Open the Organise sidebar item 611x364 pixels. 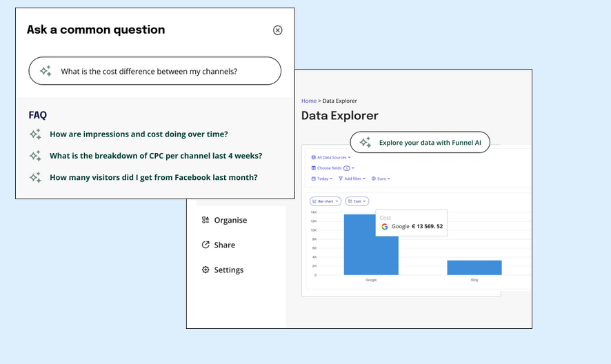pos(224,220)
